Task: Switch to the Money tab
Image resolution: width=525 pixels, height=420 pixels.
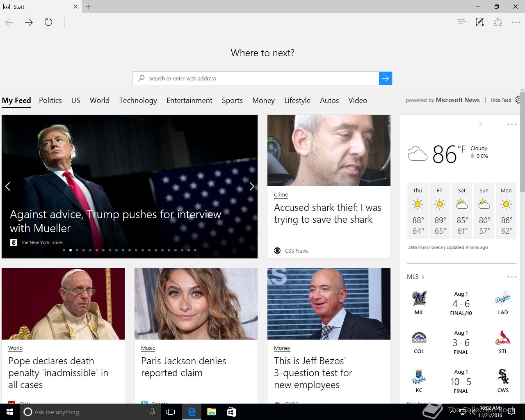Action: tap(263, 100)
